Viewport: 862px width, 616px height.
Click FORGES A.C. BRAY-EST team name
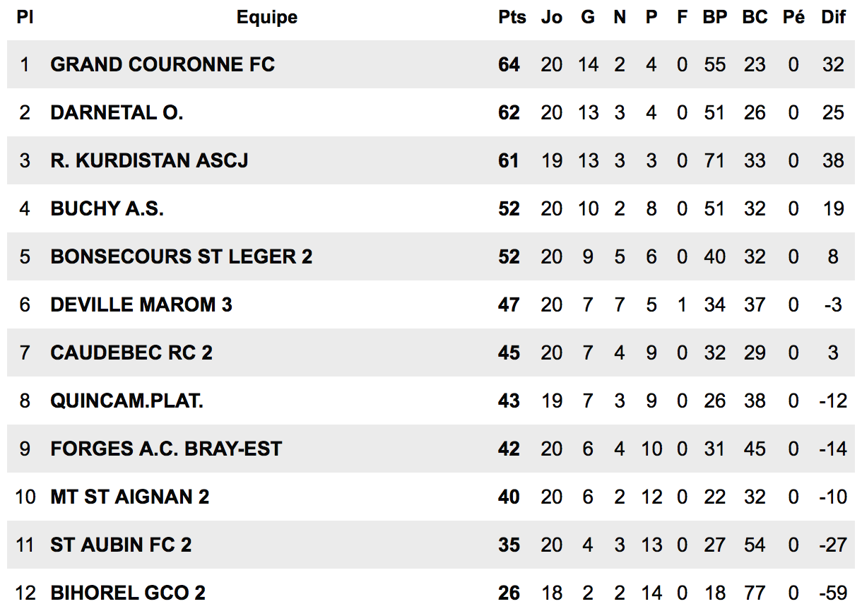coord(166,449)
